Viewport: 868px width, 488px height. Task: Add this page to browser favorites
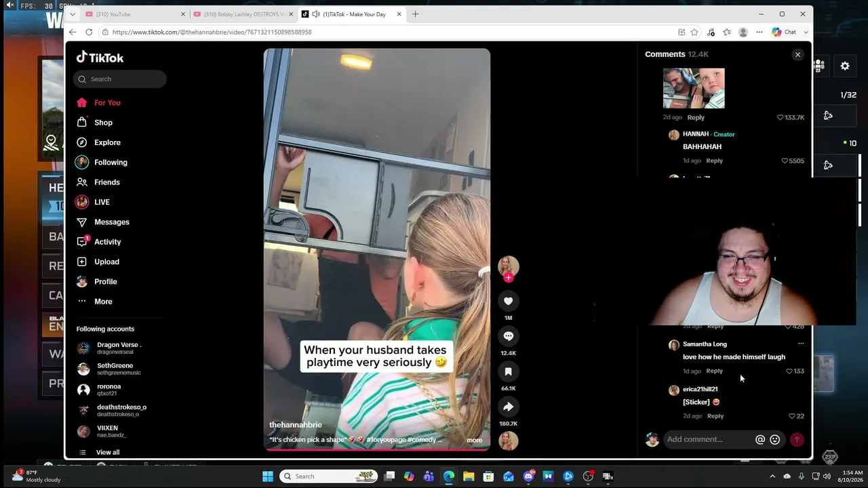tap(694, 32)
